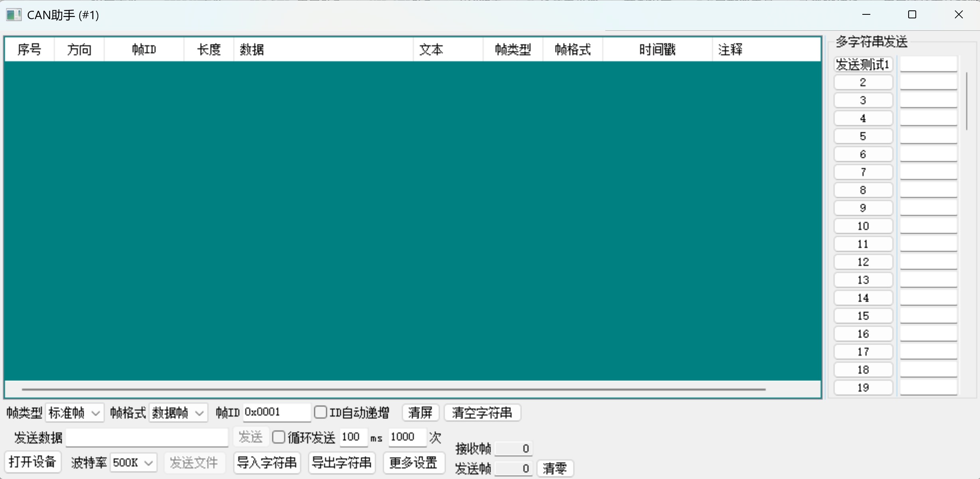Click the string field beside button 10

pos(929,226)
